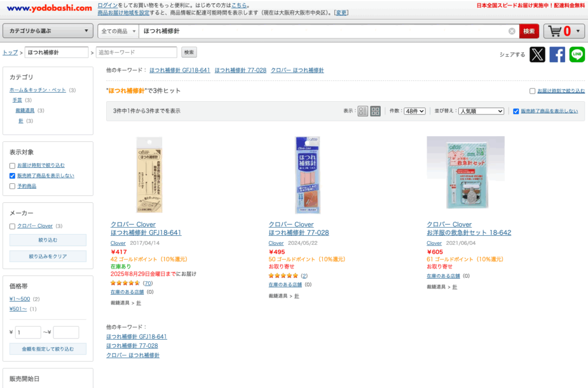Open the shopping cart icon

(x=555, y=31)
